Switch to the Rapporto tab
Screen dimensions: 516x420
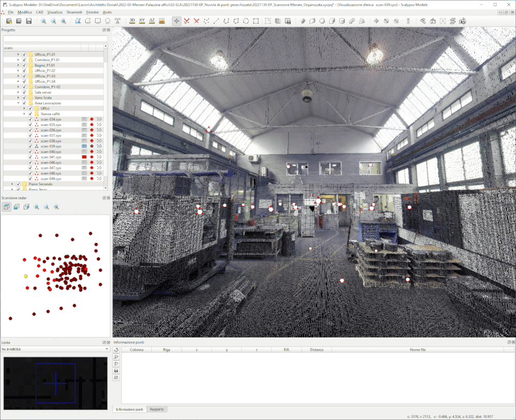156,409
